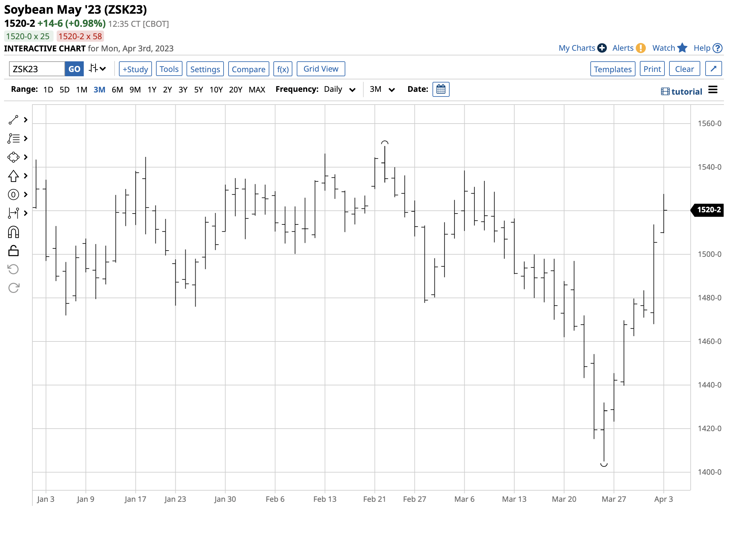The width and height of the screenshot is (756, 541).
Task: Select the 6M range
Action: click(117, 90)
